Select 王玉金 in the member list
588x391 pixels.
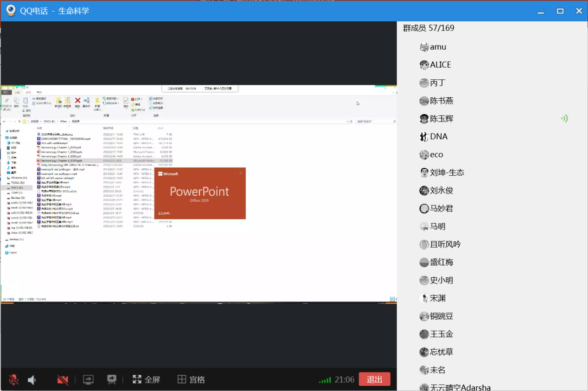coord(441,334)
